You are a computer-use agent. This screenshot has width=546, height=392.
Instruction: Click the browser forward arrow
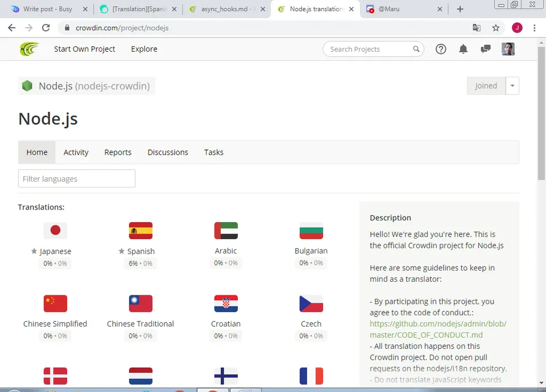coord(29,28)
